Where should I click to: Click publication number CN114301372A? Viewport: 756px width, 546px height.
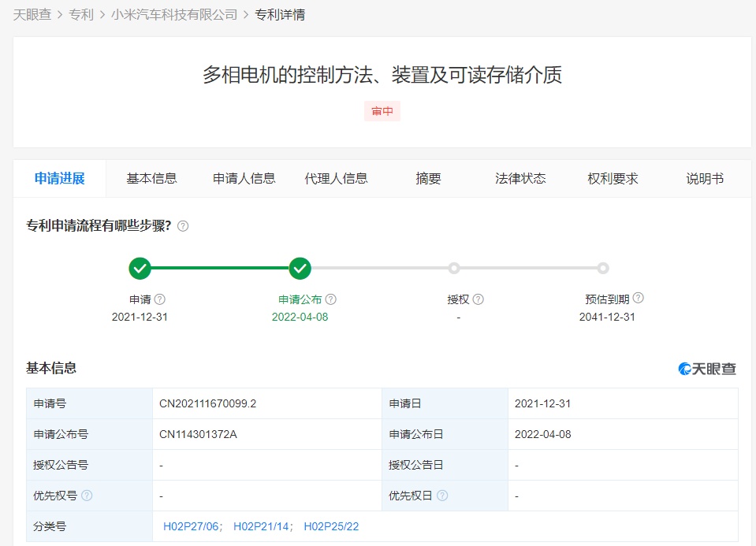(x=198, y=434)
